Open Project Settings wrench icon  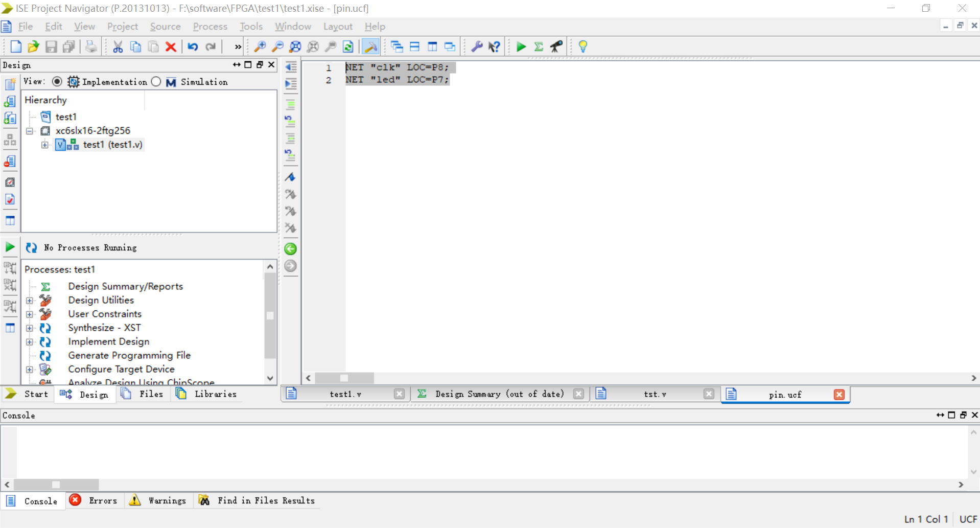pyautogui.click(x=477, y=46)
